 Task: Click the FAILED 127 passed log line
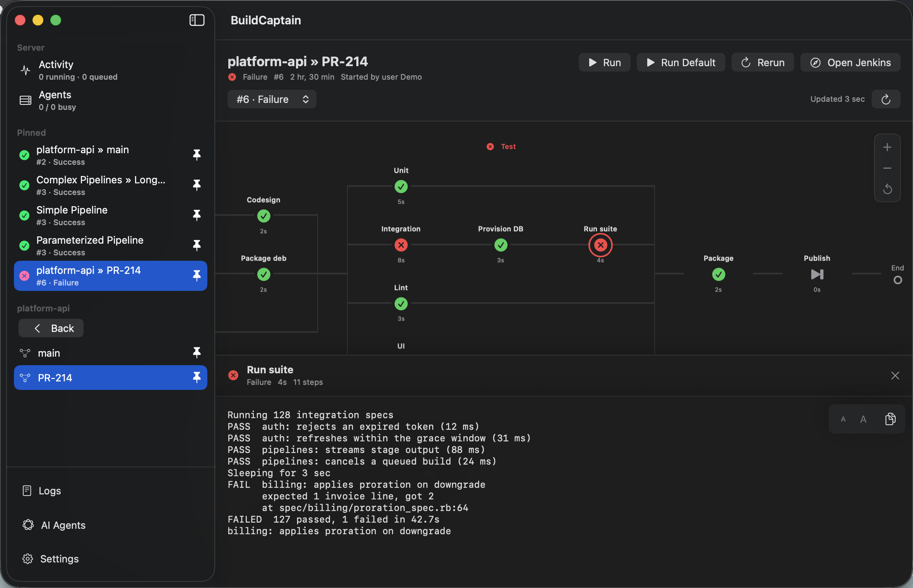click(333, 519)
